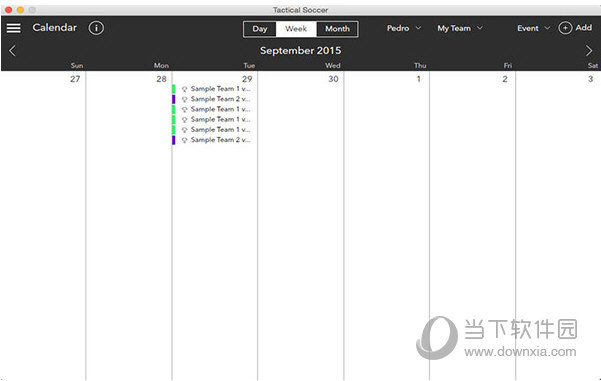Click the September 2015 heading
This screenshot has width=601, height=381.
pyautogui.click(x=300, y=51)
